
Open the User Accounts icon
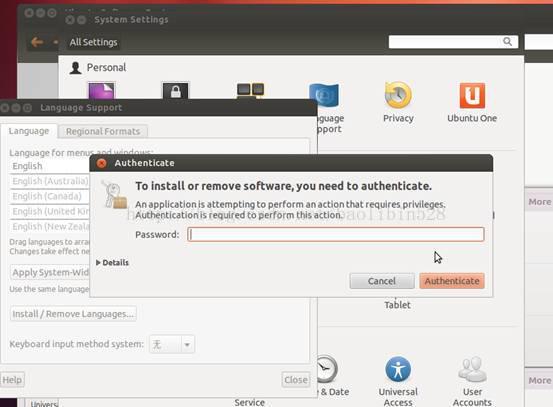point(472,369)
